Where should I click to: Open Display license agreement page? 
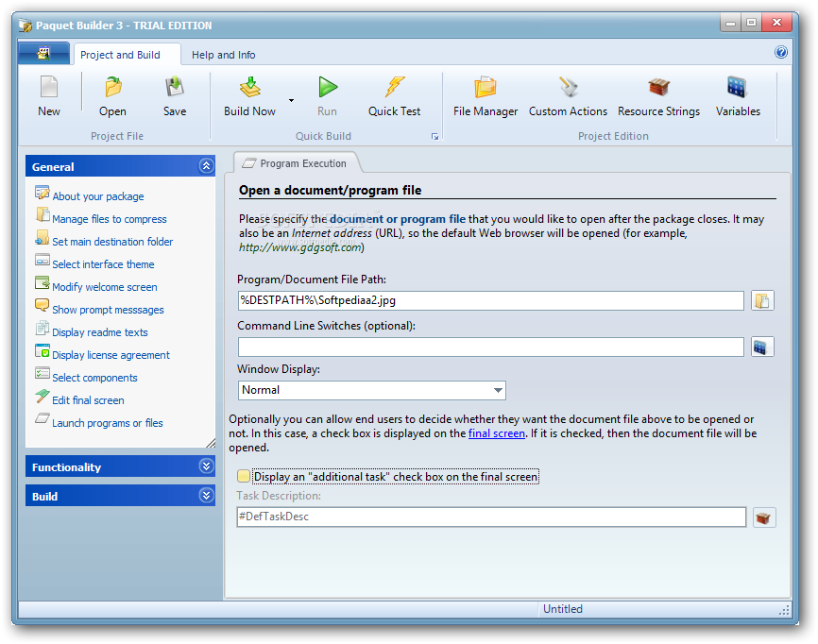[x=111, y=355]
